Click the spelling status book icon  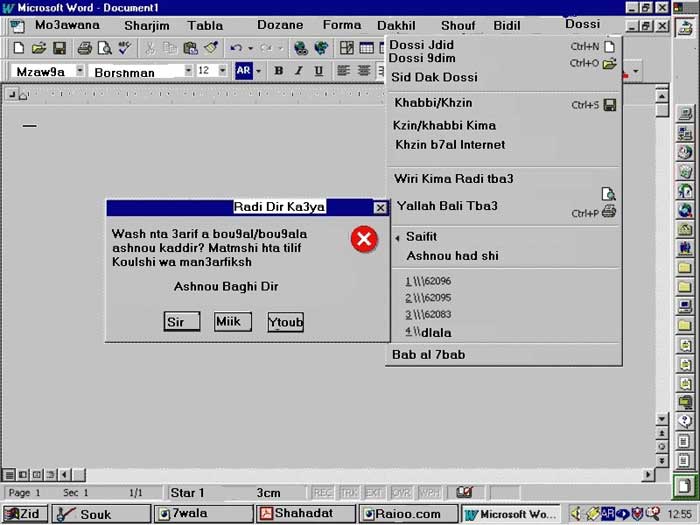tap(465, 492)
